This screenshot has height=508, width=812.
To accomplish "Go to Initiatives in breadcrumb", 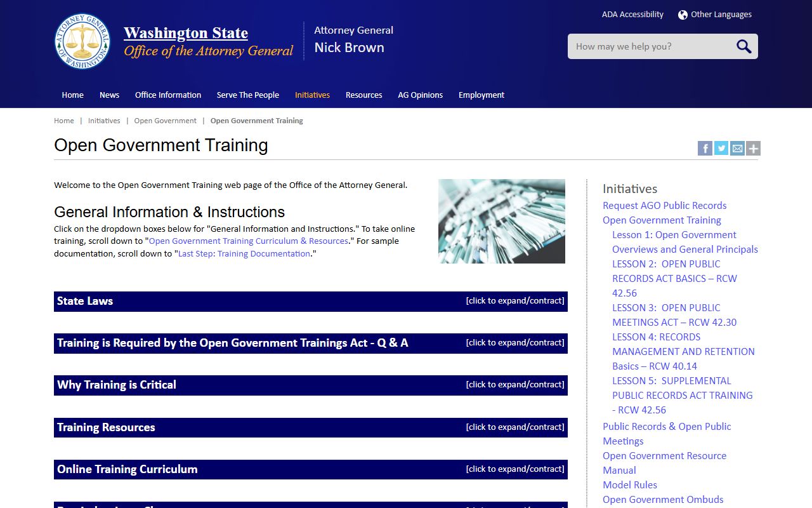I will (x=104, y=121).
